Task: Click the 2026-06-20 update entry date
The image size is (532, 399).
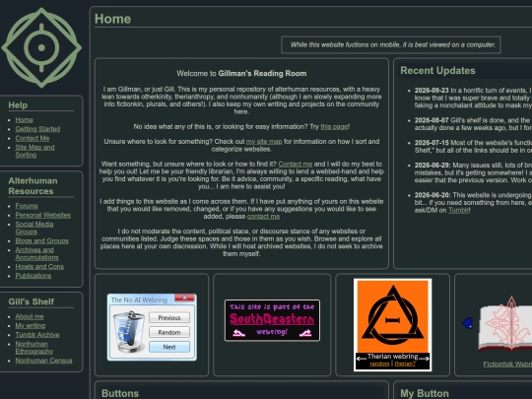Action: tap(432, 195)
